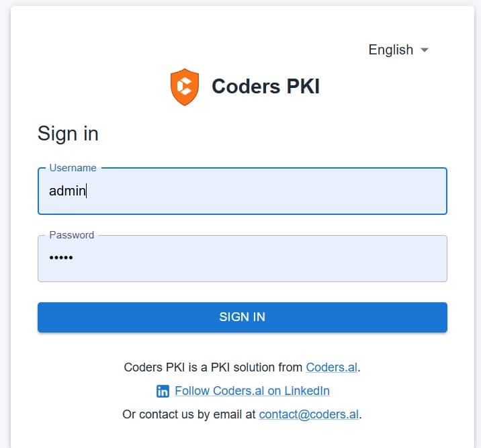Click the Sign in heading
Viewport: 481px width, 448px height.
click(x=68, y=134)
